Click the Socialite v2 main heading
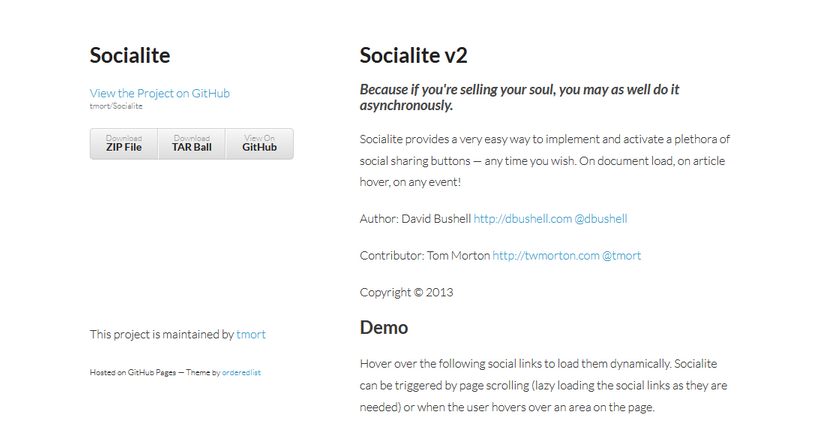 pos(414,55)
